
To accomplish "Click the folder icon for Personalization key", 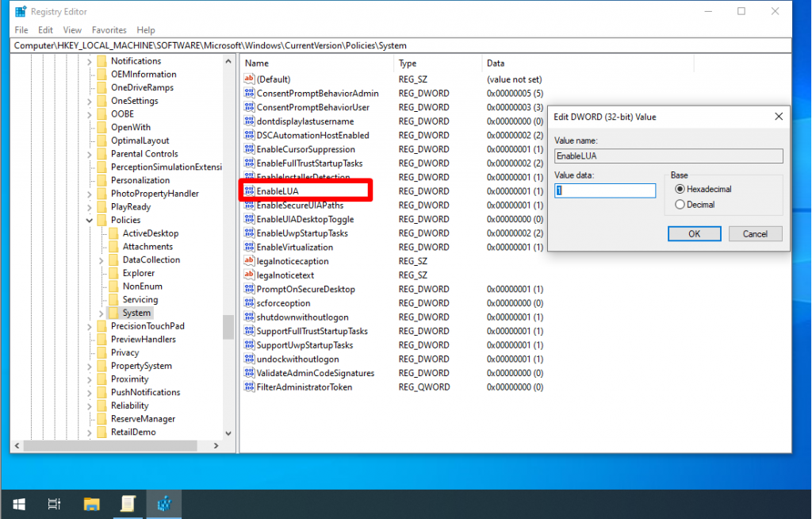I will [x=101, y=180].
